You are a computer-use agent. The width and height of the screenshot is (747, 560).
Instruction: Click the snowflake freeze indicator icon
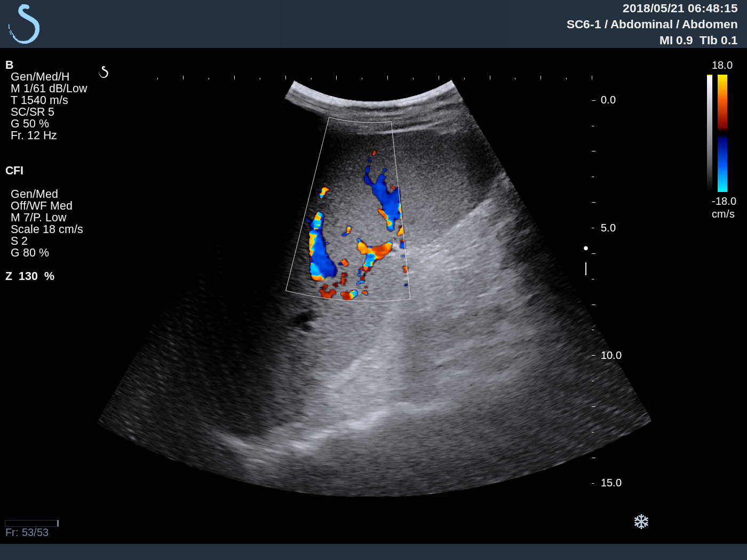641,522
